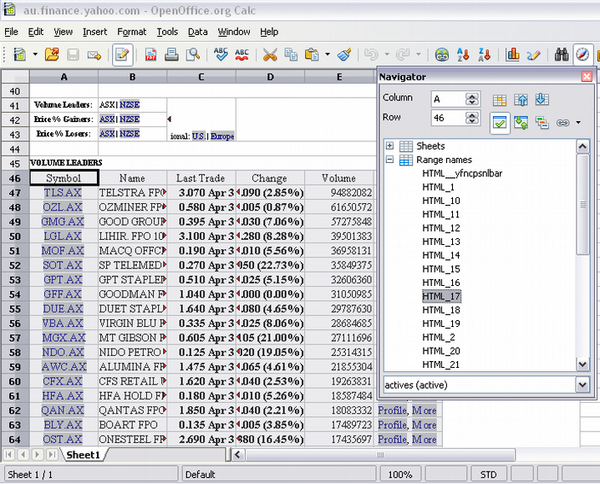The height and width of the screenshot is (484, 600).
Task: Open Scenarios in the Navigator
Action: pyautogui.click(x=542, y=123)
